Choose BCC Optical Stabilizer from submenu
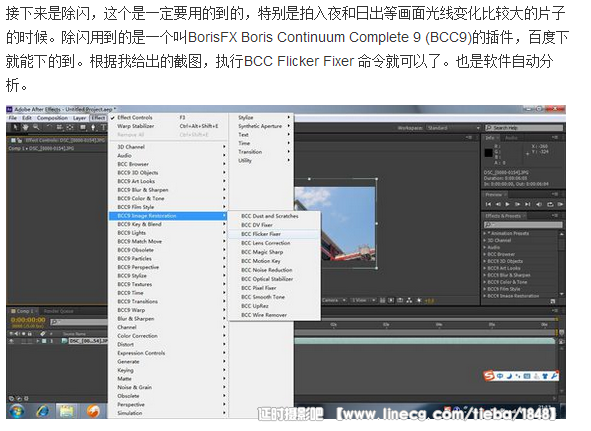The height and width of the screenshot is (431, 591). [x=274, y=279]
